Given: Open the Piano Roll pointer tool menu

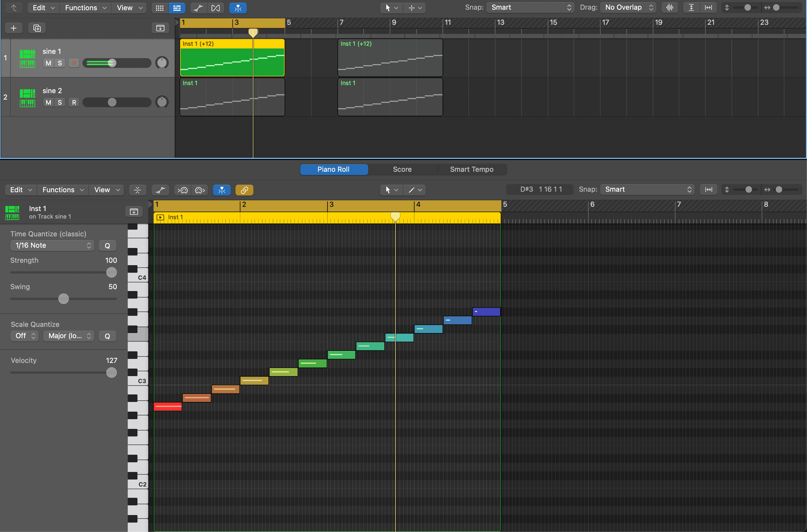Looking at the screenshot, I should (391, 190).
